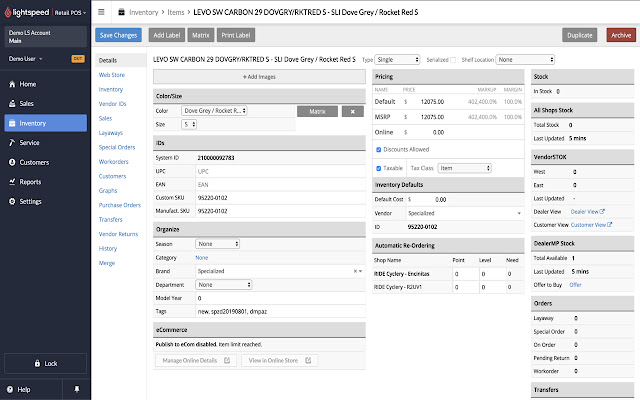This screenshot has width=640, height=400.
Task: Toggle the Discounts Allowed checkbox
Action: point(378,150)
